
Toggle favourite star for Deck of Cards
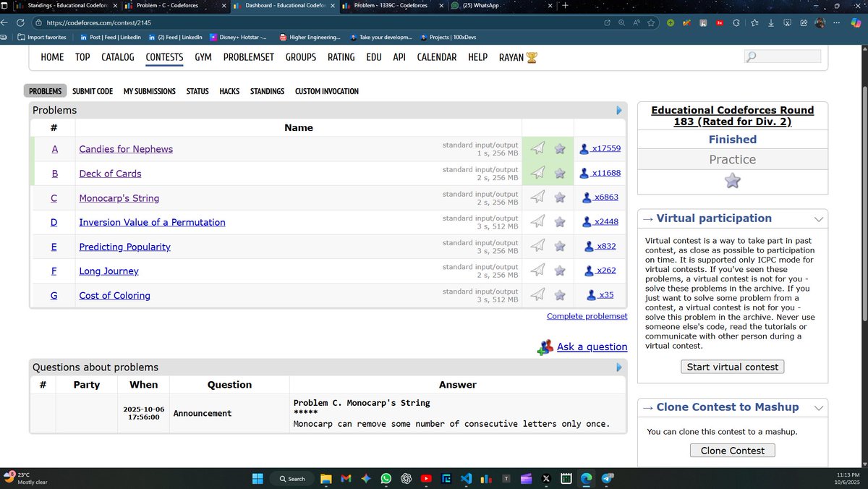(559, 173)
